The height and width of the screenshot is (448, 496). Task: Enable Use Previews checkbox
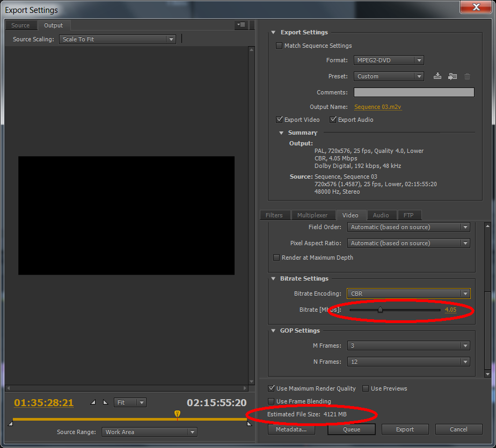366,388
